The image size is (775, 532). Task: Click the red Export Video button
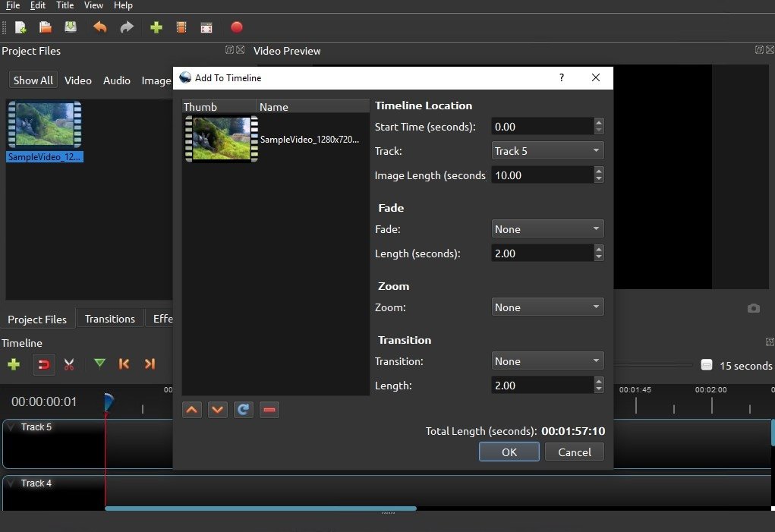click(x=237, y=27)
